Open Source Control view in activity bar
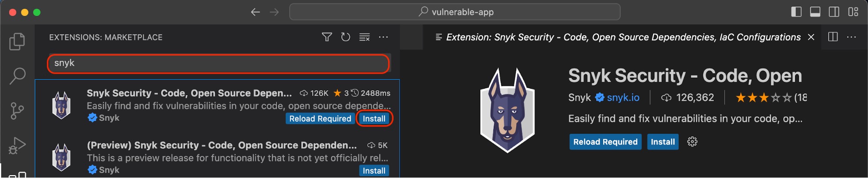This screenshot has height=178, width=868. pyautogui.click(x=17, y=111)
